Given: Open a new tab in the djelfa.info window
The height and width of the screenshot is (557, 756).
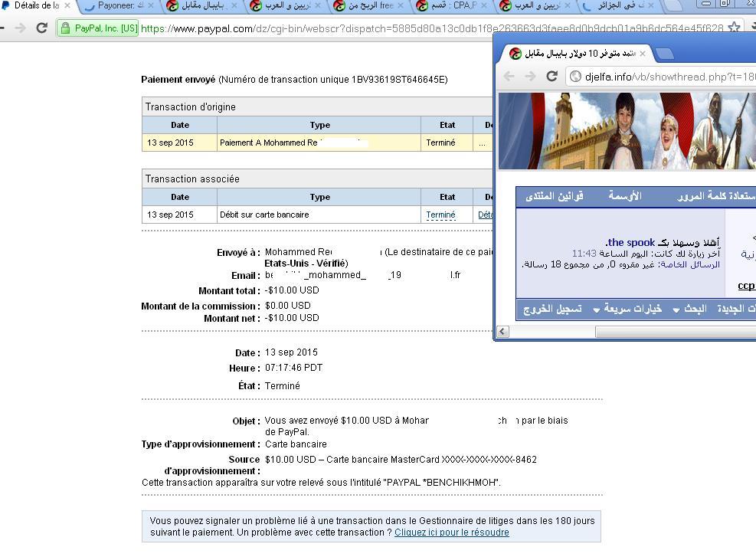Looking at the screenshot, I should [x=665, y=54].
